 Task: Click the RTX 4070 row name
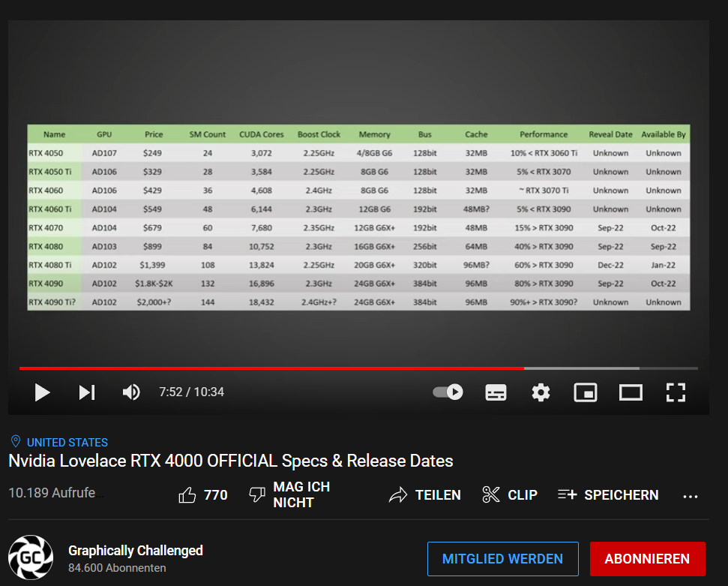click(x=46, y=227)
